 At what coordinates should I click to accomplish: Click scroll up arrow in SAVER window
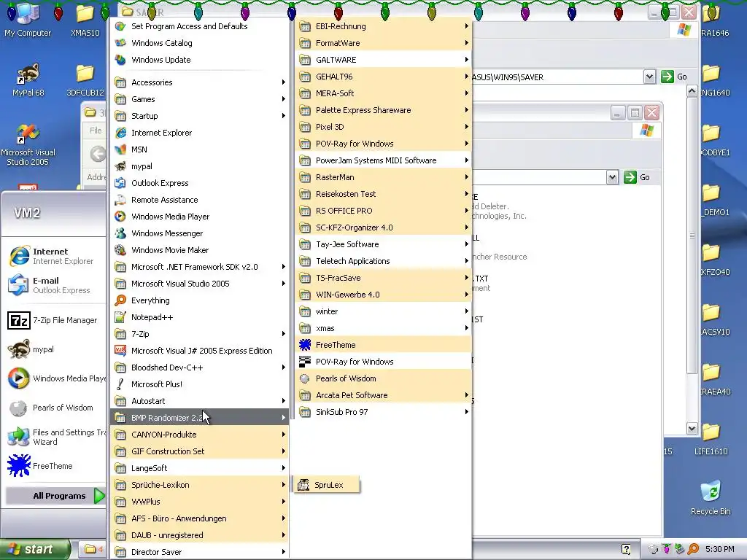tap(692, 91)
